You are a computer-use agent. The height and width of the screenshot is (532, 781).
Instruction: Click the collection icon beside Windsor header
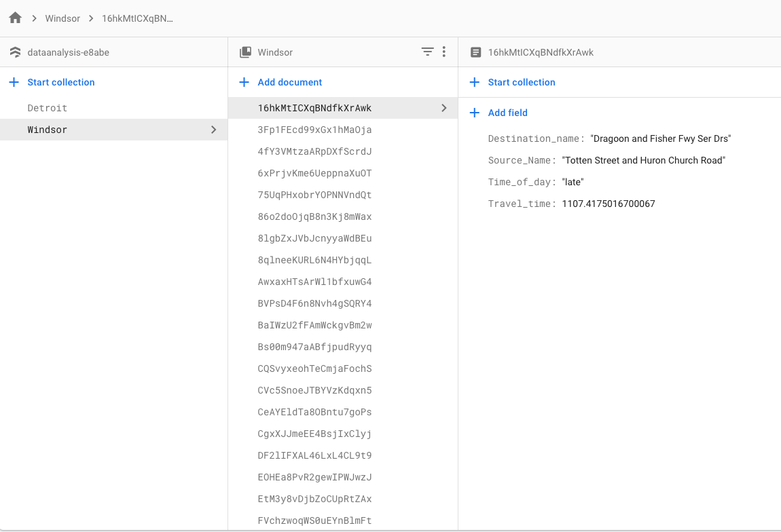[246, 52]
